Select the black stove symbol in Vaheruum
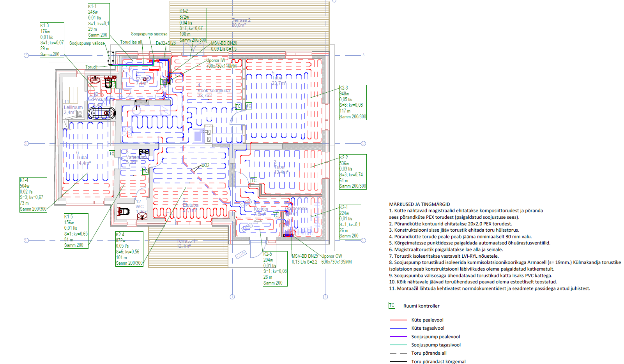This screenshot has height=364, width=624. pyautogui.click(x=144, y=152)
